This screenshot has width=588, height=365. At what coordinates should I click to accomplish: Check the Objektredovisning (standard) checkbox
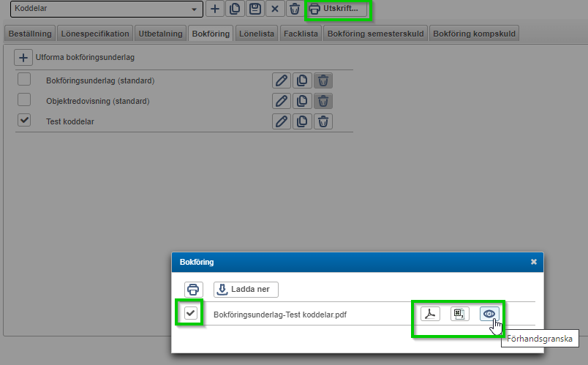(24, 99)
